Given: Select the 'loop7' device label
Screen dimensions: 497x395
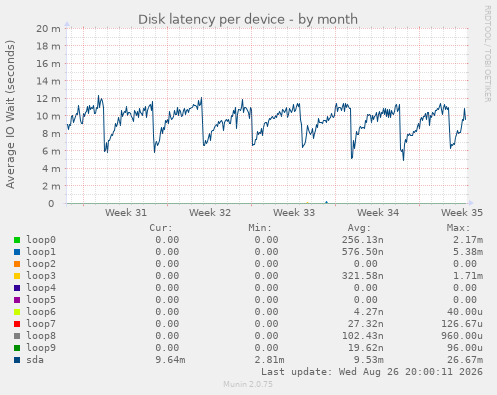Looking at the screenshot, I should pyautogui.click(x=41, y=324).
